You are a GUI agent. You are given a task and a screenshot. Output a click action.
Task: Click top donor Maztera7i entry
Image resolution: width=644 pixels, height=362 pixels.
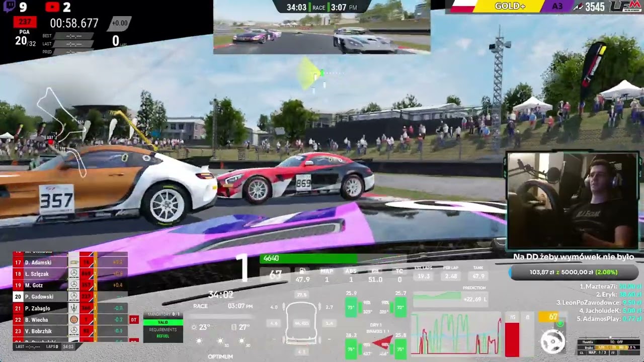[x=610, y=286]
